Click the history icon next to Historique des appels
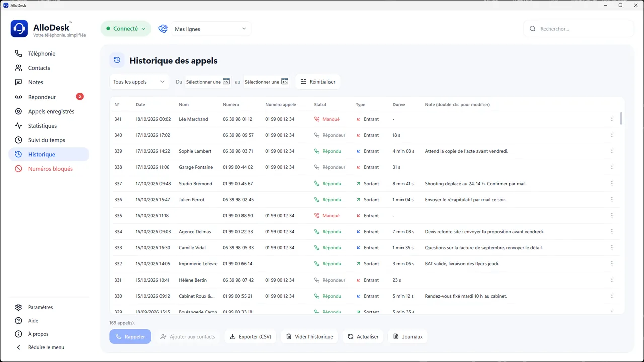 pyautogui.click(x=117, y=60)
